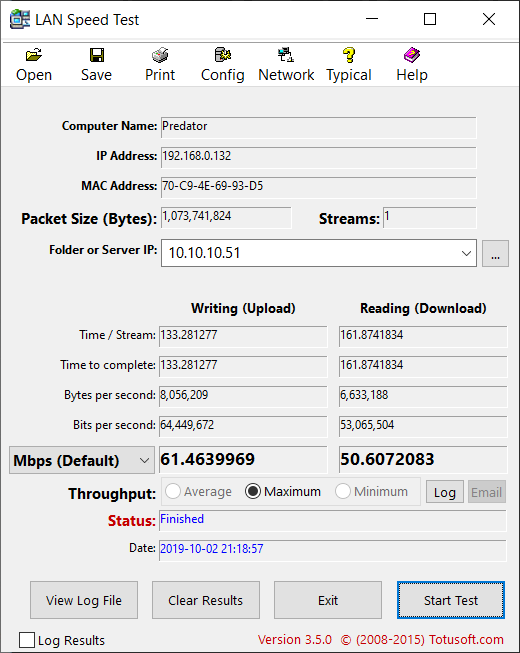Click the Log button beside throughput options
This screenshot has width=520, height=653.
445,492
